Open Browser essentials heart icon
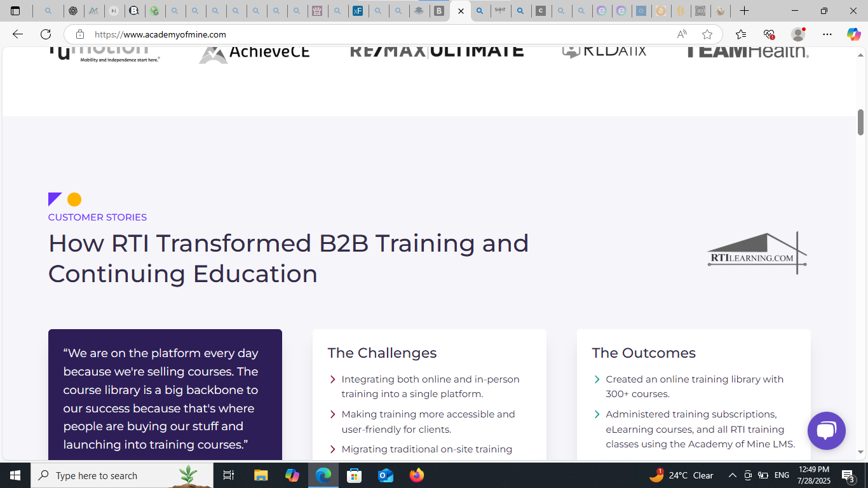The image size is (868, 488). (769, 34)
